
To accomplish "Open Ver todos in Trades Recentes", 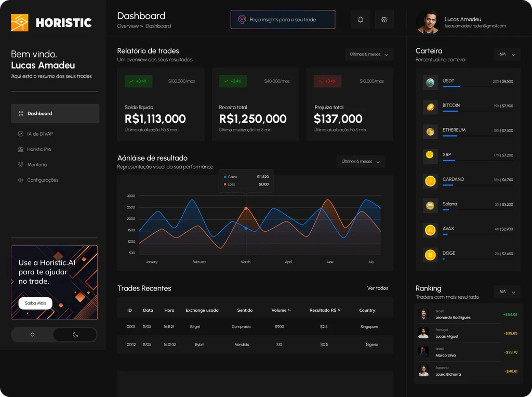I will (x=378, y=288).
